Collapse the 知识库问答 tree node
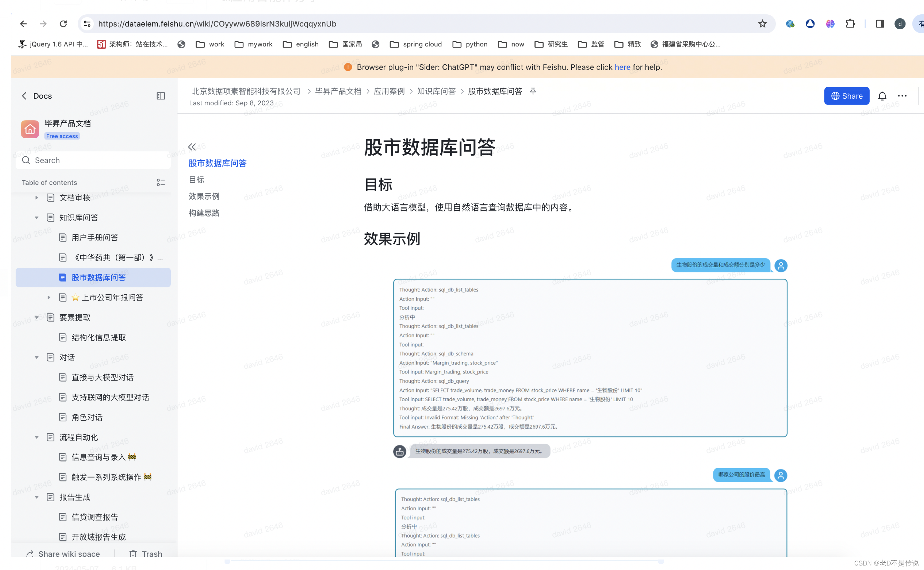924x570 pixels. coord(37,218)
